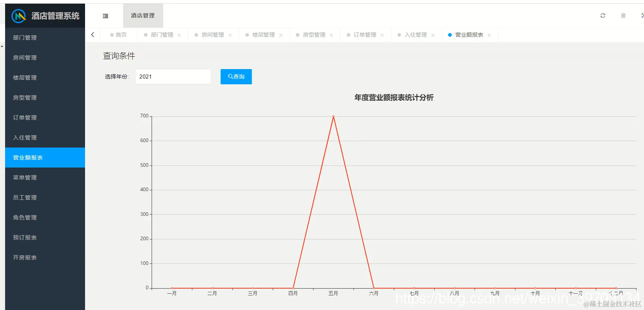Close the 房间管理 tab
The height and width of the screenshot is (310, 644).
click(x=230, y=35)
